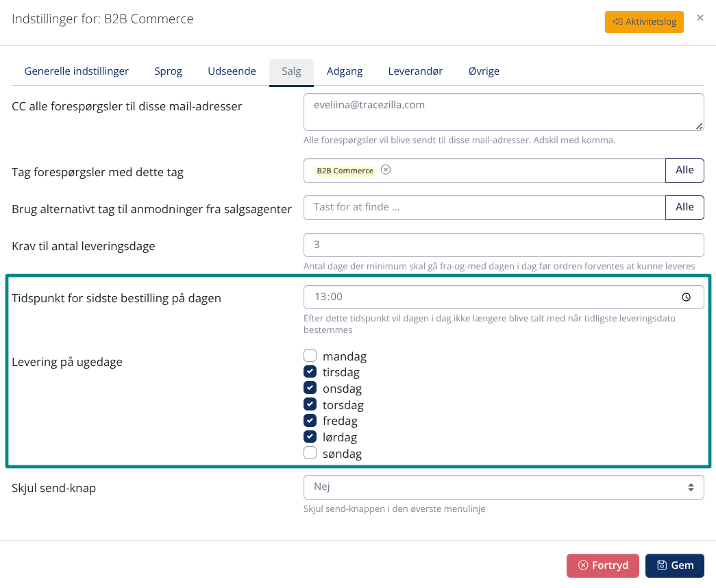Switch to Generelle indstillinger tab
The image size is (716, 588).
coord(77,71)
